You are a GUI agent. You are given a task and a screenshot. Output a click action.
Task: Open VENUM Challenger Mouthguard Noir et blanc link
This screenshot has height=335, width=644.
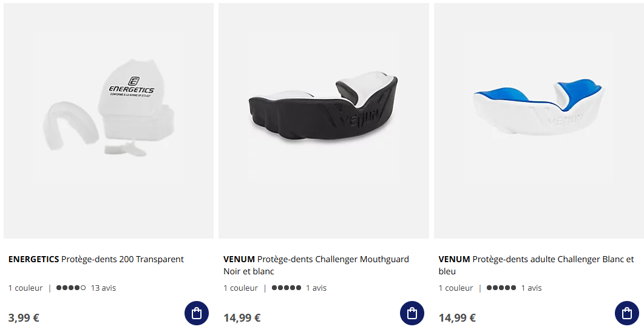click(316, 265)
